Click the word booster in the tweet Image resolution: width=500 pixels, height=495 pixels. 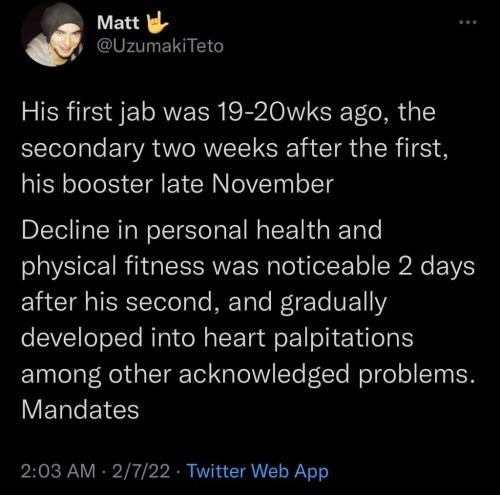tap(107, 184)
